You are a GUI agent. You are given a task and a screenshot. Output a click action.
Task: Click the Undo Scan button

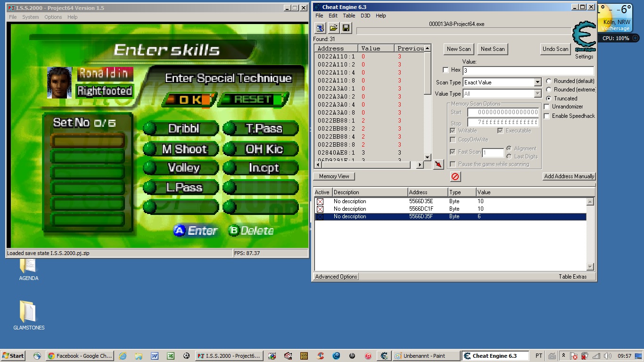(555, 49)
